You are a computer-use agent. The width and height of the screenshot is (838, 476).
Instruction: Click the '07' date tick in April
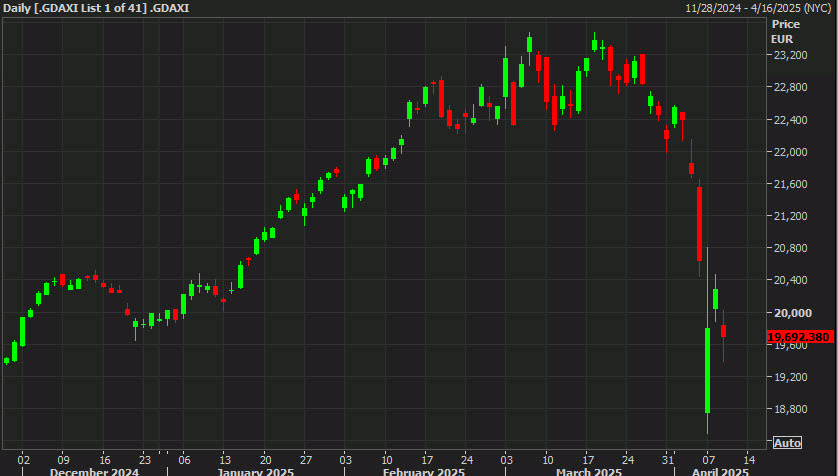[x=709, y=459]
